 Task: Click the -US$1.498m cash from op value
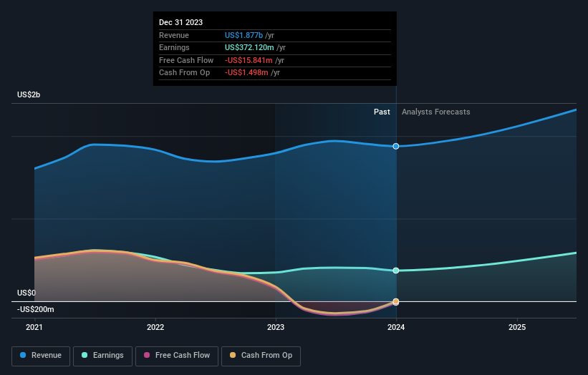[x=246, y=73]
